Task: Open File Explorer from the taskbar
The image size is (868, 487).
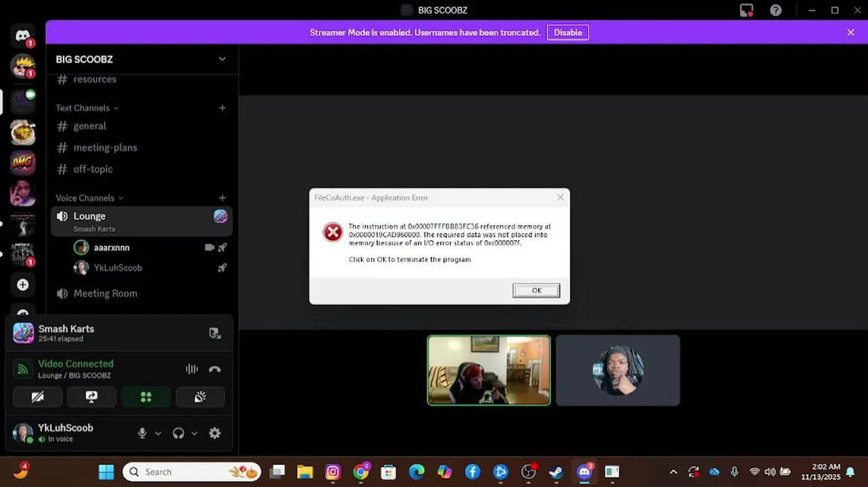Action: click(x=305, y=471)
